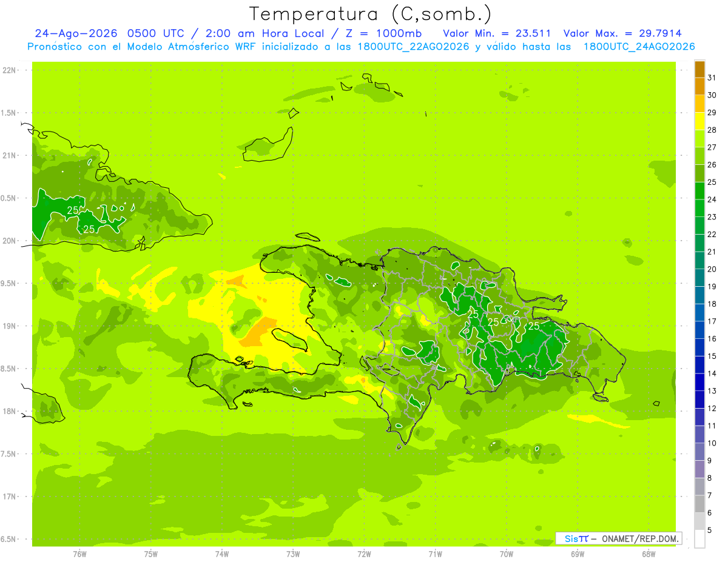
Task: Pick the legend swatch between 27 and 28
Action: click(x=699, y=139)
